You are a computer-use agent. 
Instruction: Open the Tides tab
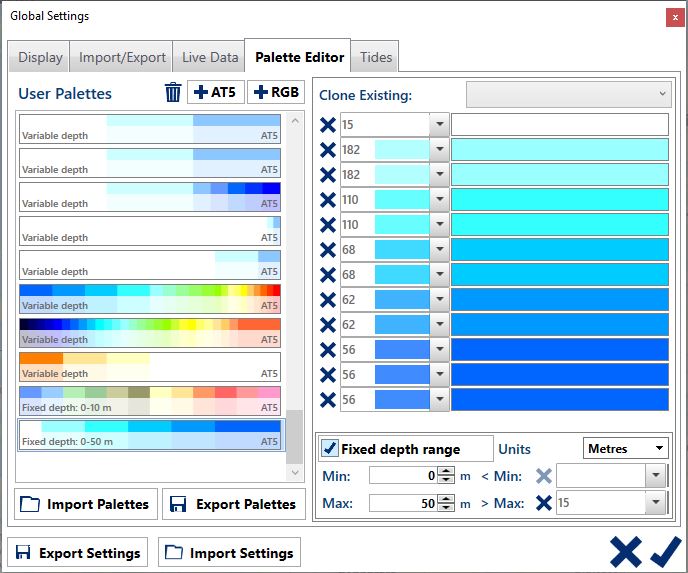coord(376,57)
